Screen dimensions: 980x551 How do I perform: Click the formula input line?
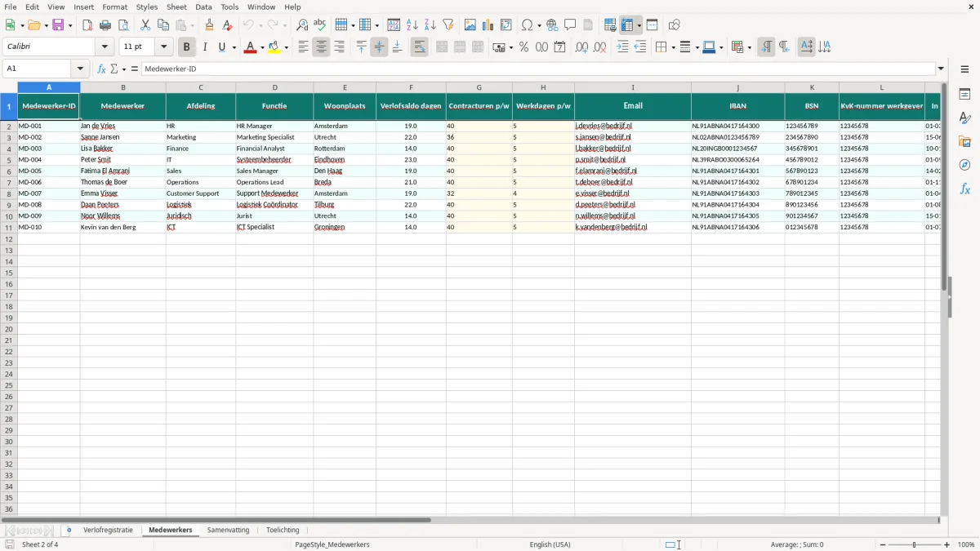pyautogui.click(x=538, y=69)
